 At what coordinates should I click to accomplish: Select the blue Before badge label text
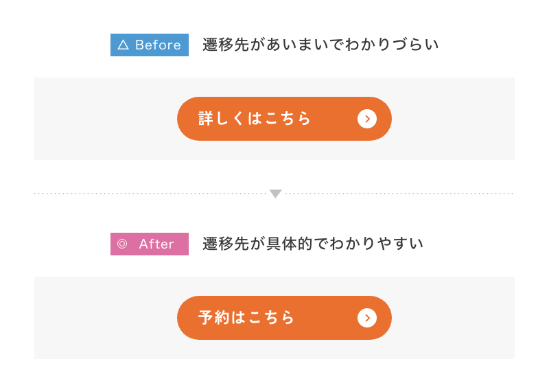(158, 45)
